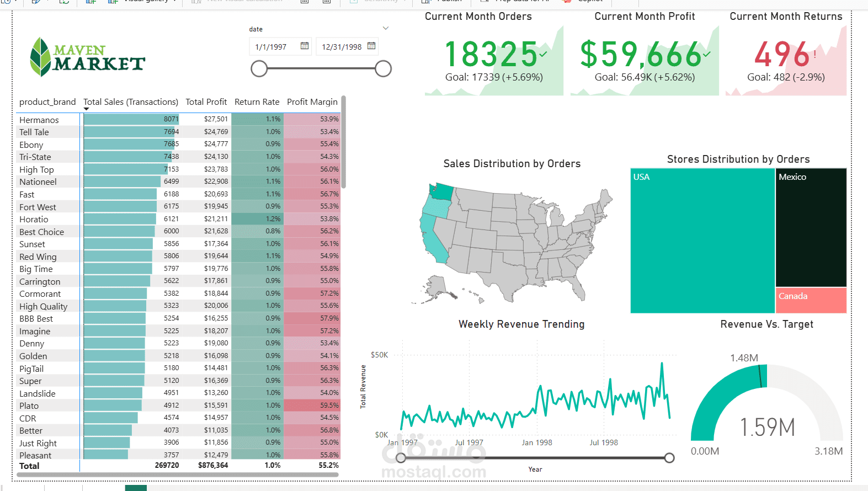Select the Tell Tale brand row
This screenshot has height=491, width=868.
(x=178, y=132)
